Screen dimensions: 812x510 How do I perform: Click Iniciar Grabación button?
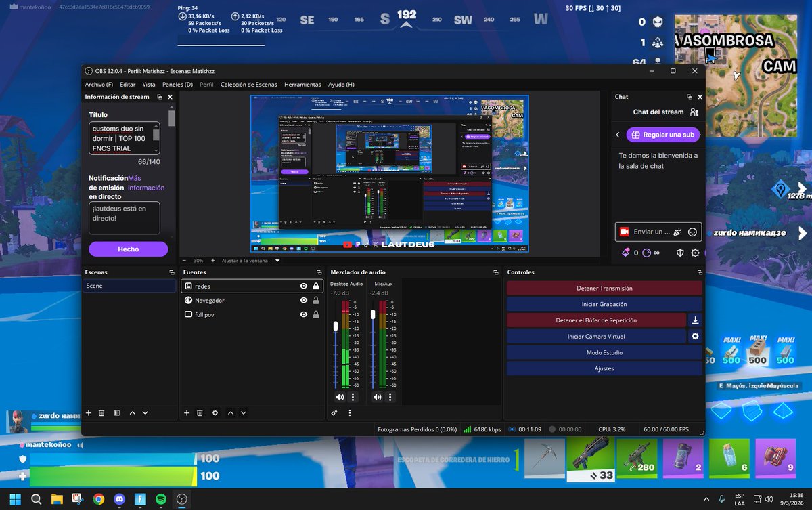pos(604,304)
